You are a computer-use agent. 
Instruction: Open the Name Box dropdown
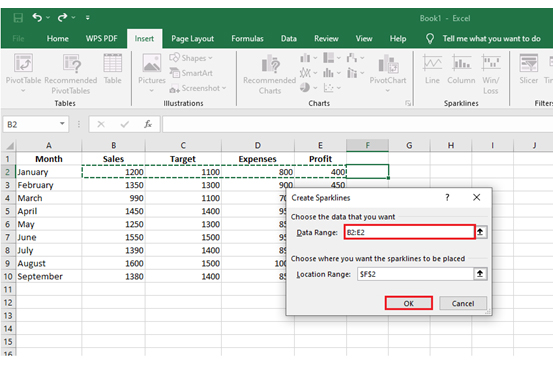click(x=62, y=124)
